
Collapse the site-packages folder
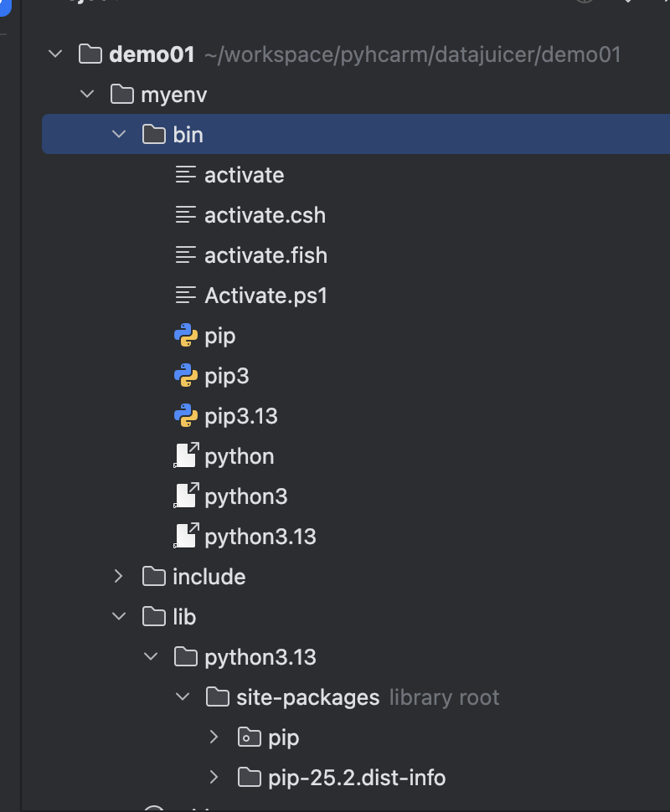click(183, 697)
